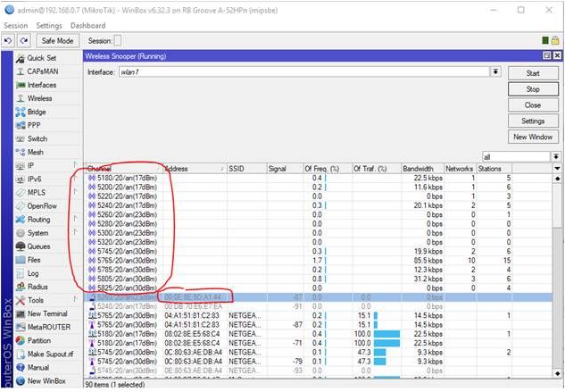Click the Undo arrow icon in toolbar

(8, 40)
